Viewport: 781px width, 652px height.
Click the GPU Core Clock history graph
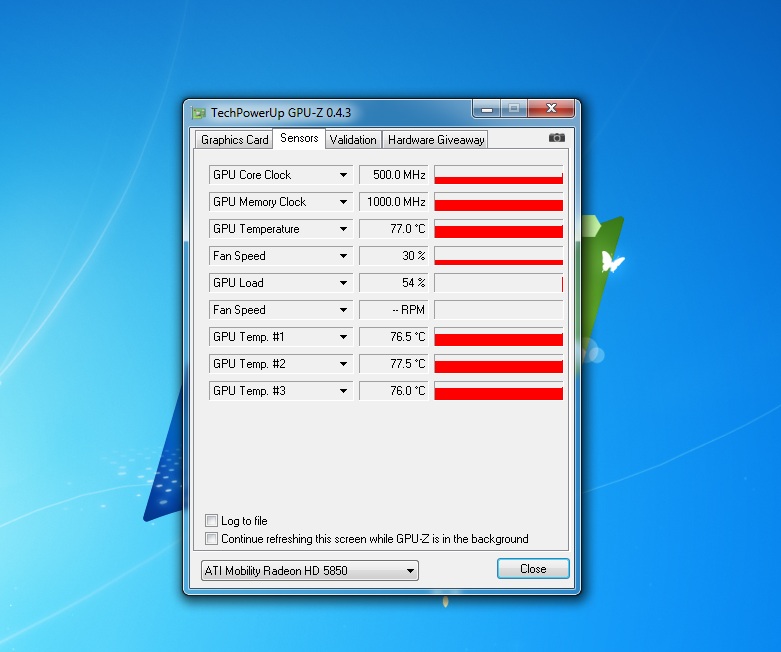click(499, 175)
